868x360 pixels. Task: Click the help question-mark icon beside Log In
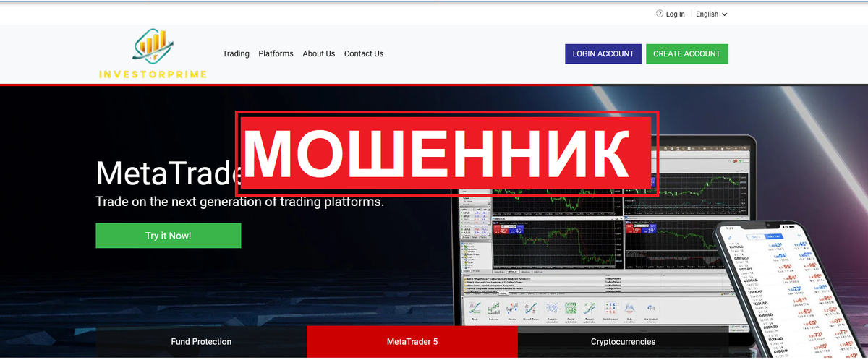[x=660, y=14]
